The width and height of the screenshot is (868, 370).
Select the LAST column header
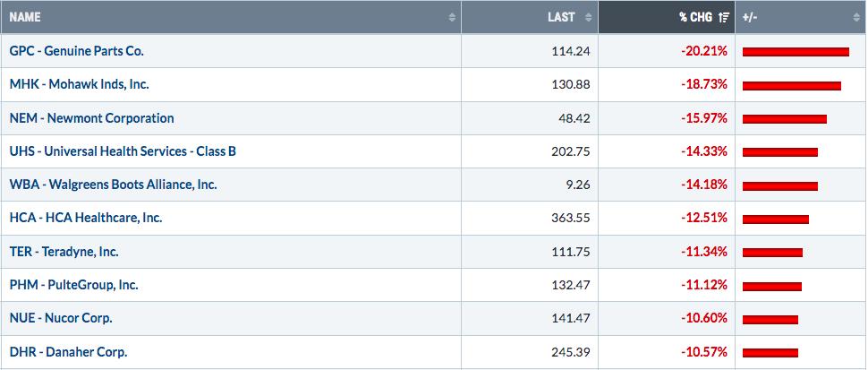coord(530,17)
